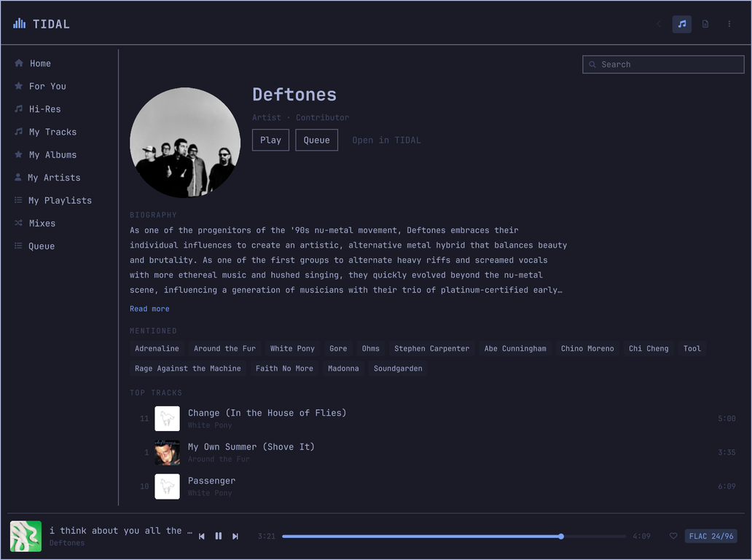Open the three-dot options menu

729,24
